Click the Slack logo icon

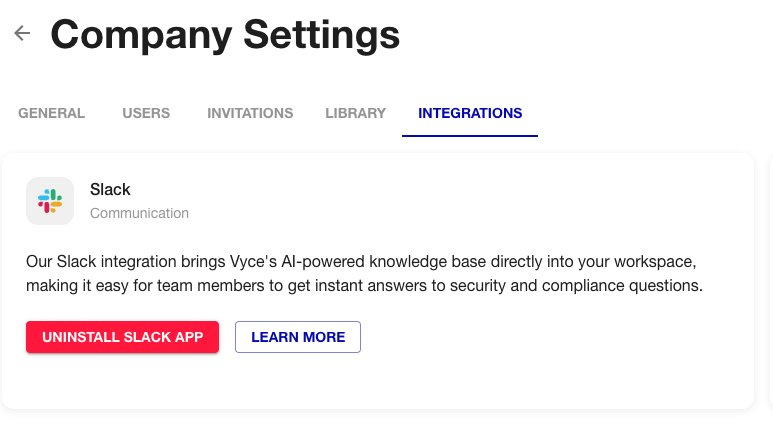[x=50, y=201]
